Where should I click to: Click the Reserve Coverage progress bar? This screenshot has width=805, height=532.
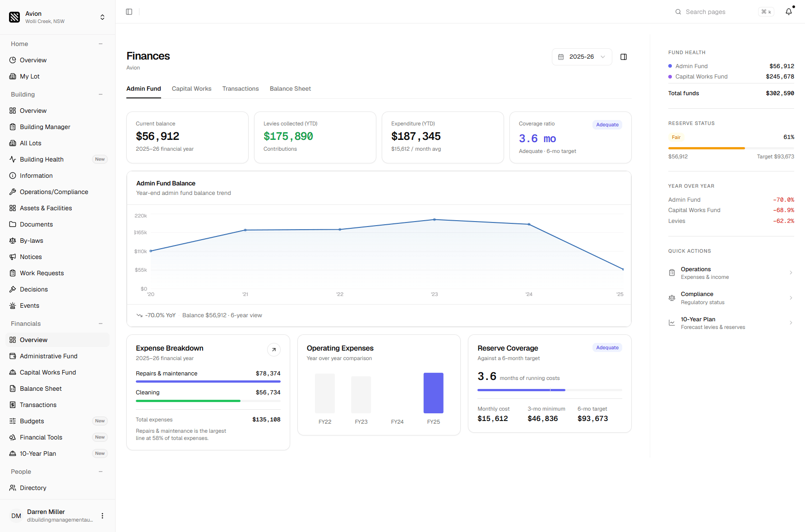pos(550,390)
